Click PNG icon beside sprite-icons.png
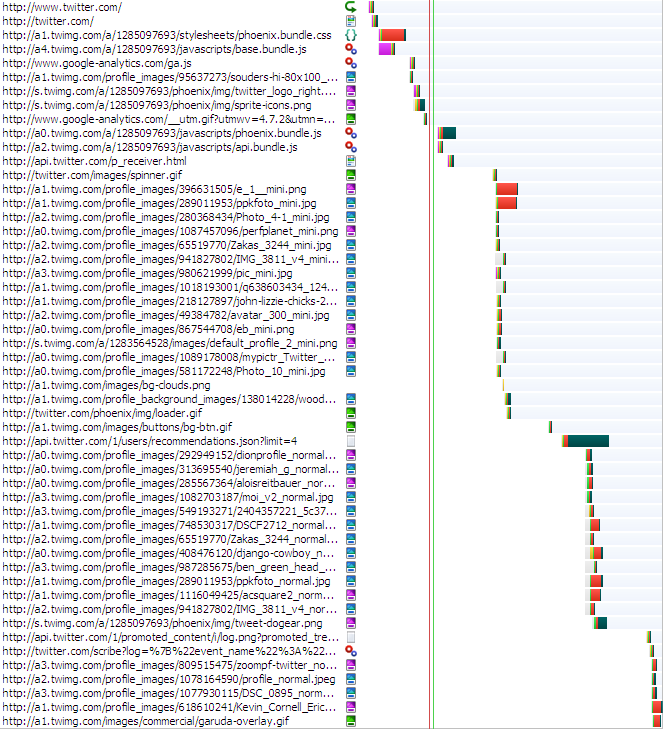 click(351, 105)
